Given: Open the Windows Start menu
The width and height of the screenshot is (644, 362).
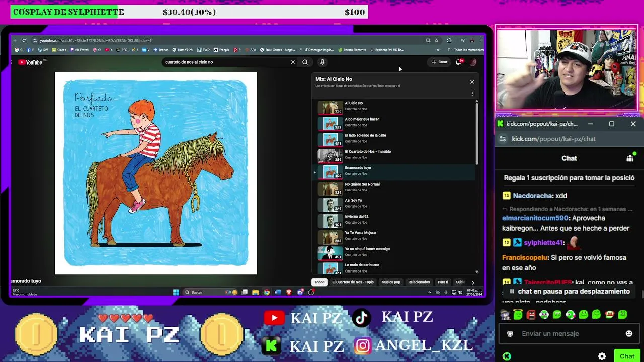Looking at the screenshot, I should [x=176, y=292].
